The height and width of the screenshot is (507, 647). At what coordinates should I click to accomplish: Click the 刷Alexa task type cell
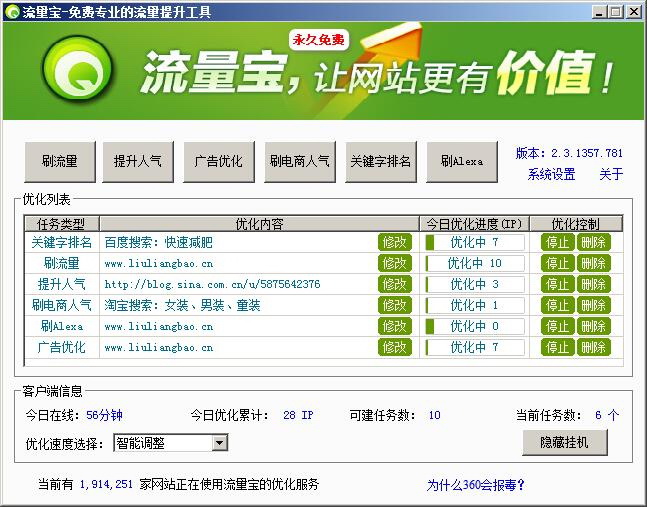pos(61,326)
